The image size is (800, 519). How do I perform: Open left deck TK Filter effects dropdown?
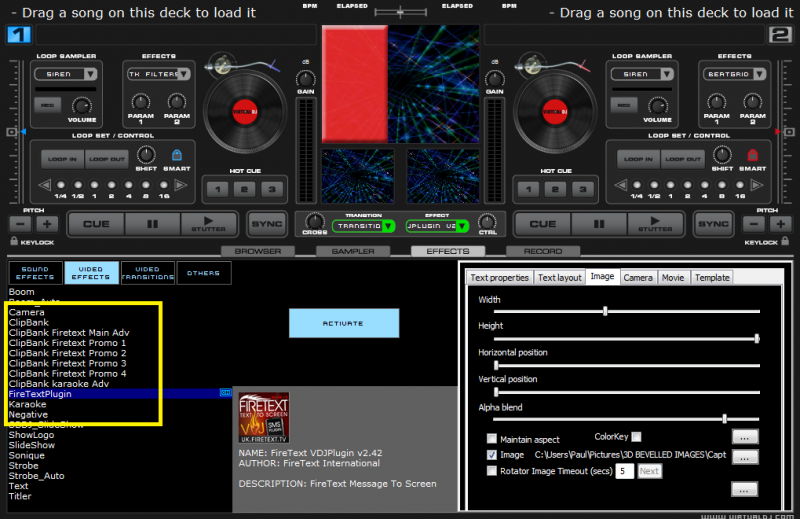(x=158, y=74)
